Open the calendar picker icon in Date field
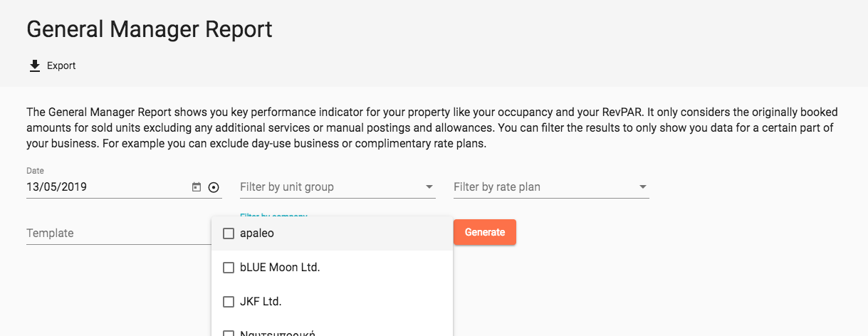This screenshot has width=868, height=336. coord(197,187)
